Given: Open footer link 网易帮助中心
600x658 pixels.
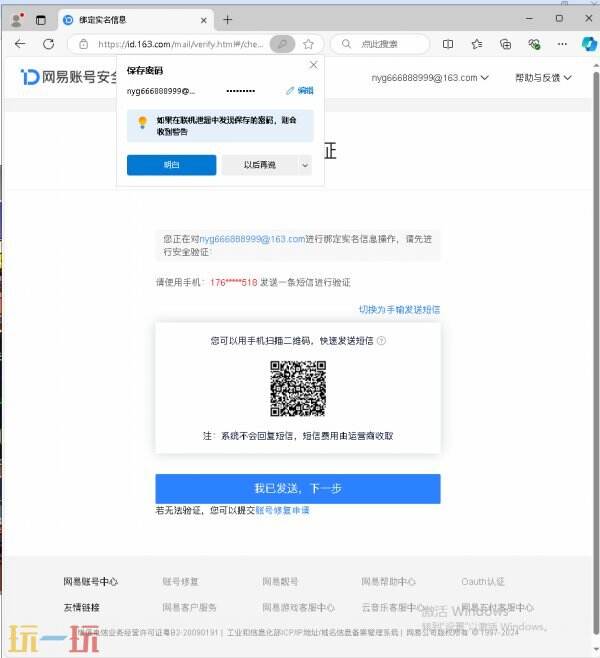Looking at the screenshot, I should 389,582.
